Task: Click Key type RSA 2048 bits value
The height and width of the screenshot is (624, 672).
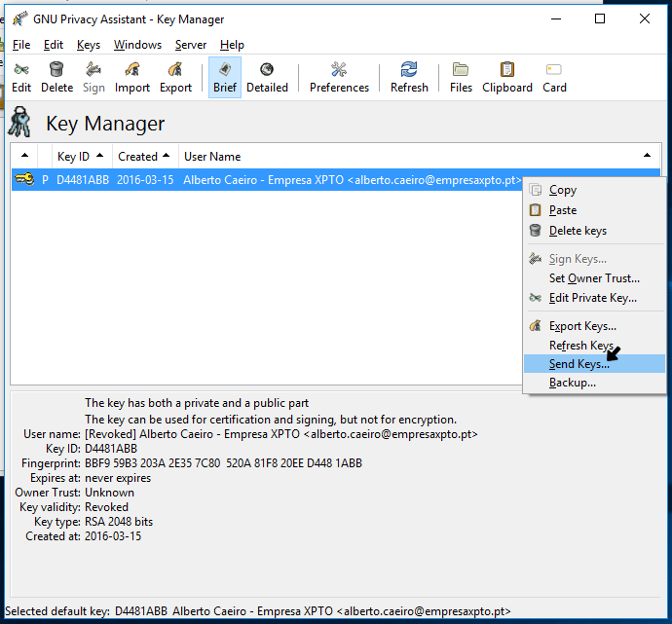Action: click(119, 521)
